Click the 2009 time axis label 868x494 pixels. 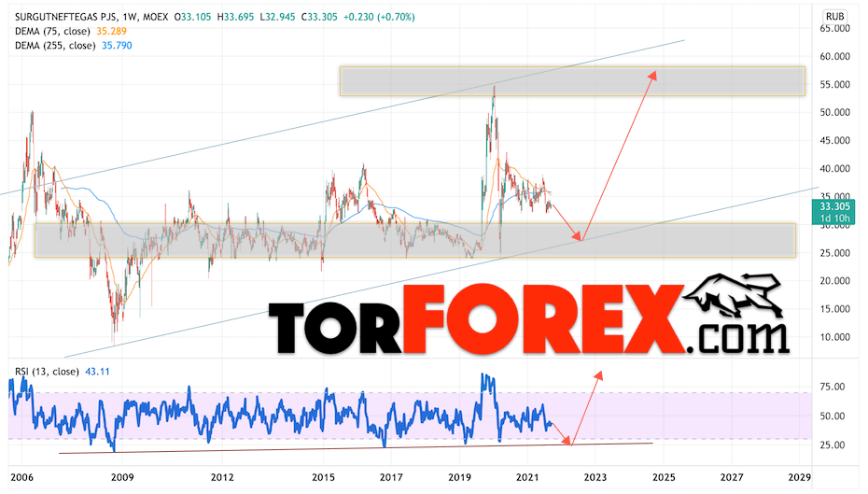[122, 477]
